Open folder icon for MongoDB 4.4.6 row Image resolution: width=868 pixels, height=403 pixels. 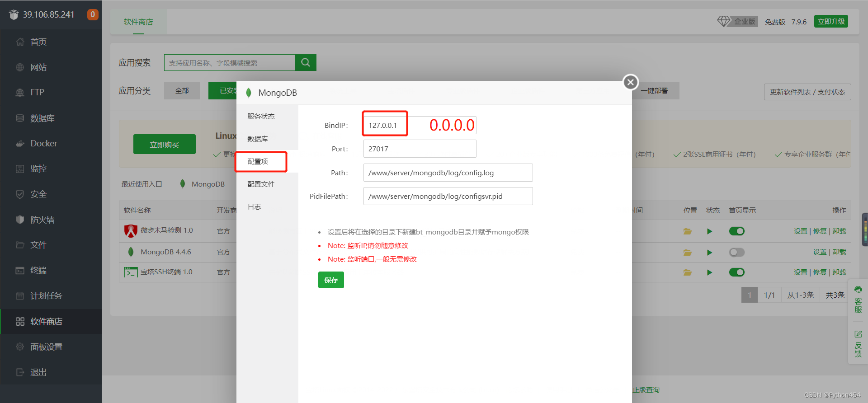tap(688, 252)
